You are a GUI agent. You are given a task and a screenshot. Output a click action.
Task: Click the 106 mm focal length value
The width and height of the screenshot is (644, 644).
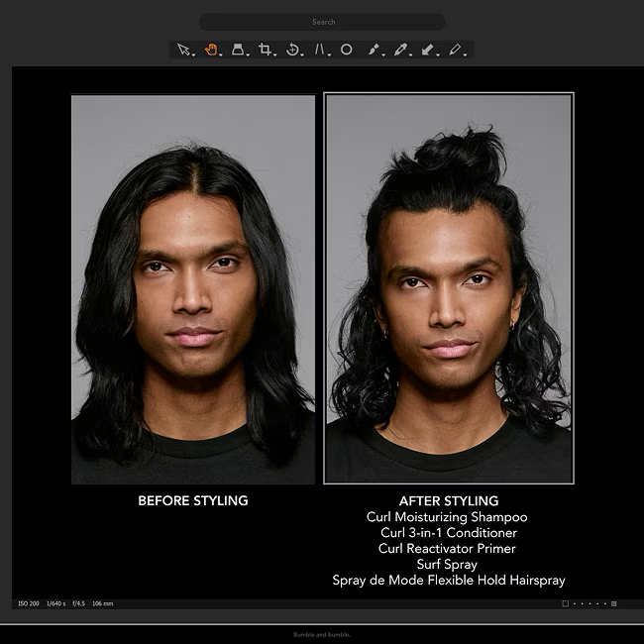[x=103, y=603]
